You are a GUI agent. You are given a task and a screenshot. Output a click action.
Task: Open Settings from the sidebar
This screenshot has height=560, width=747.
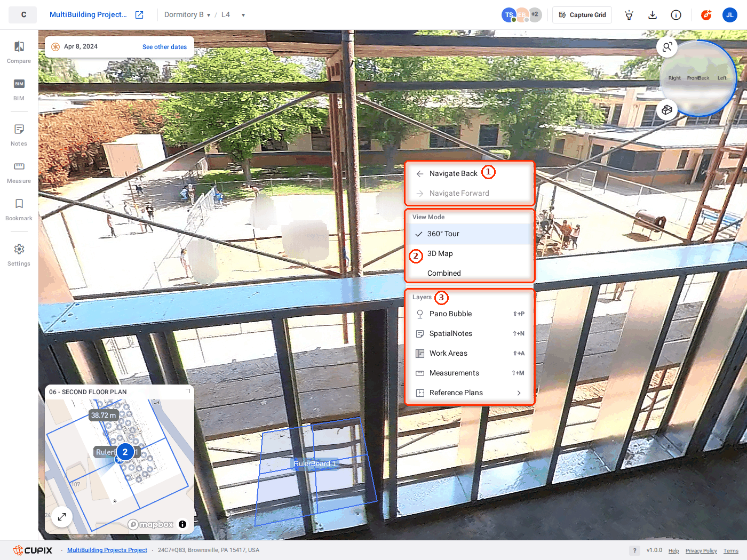tap(19, 254)
